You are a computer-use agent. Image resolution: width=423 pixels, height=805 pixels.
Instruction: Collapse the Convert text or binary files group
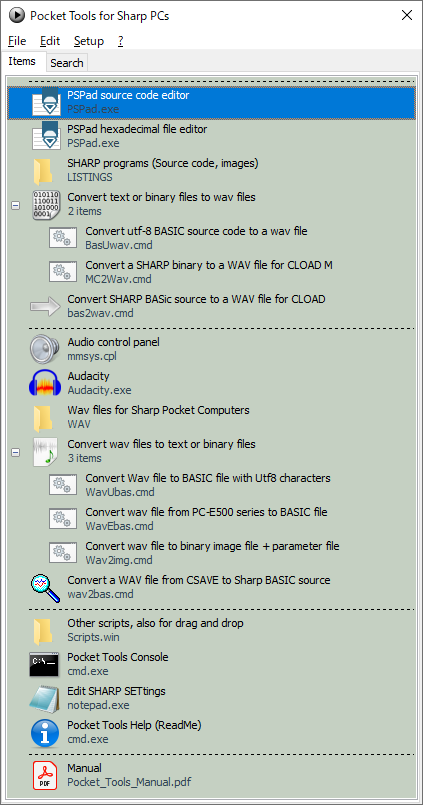[x=15, y=205]
